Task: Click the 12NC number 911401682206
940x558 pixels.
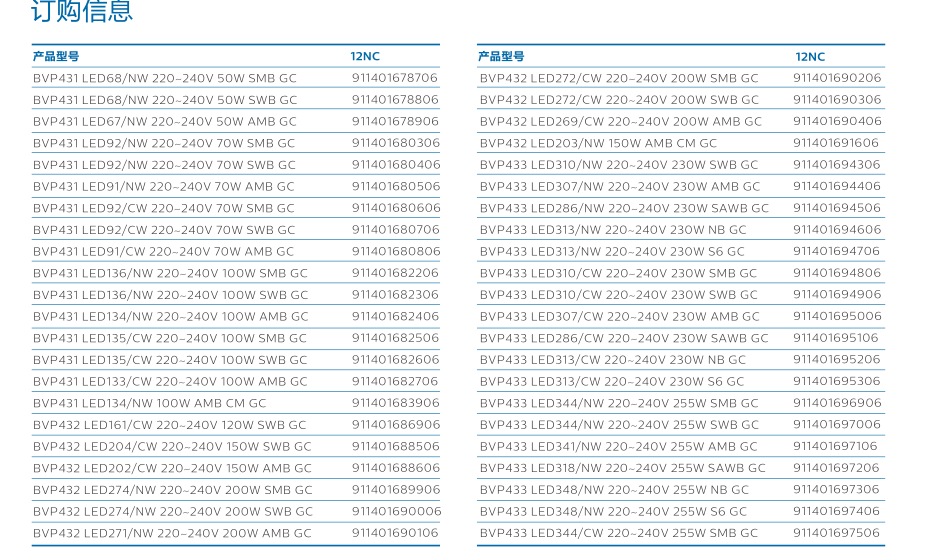Action: pos(394,273)
